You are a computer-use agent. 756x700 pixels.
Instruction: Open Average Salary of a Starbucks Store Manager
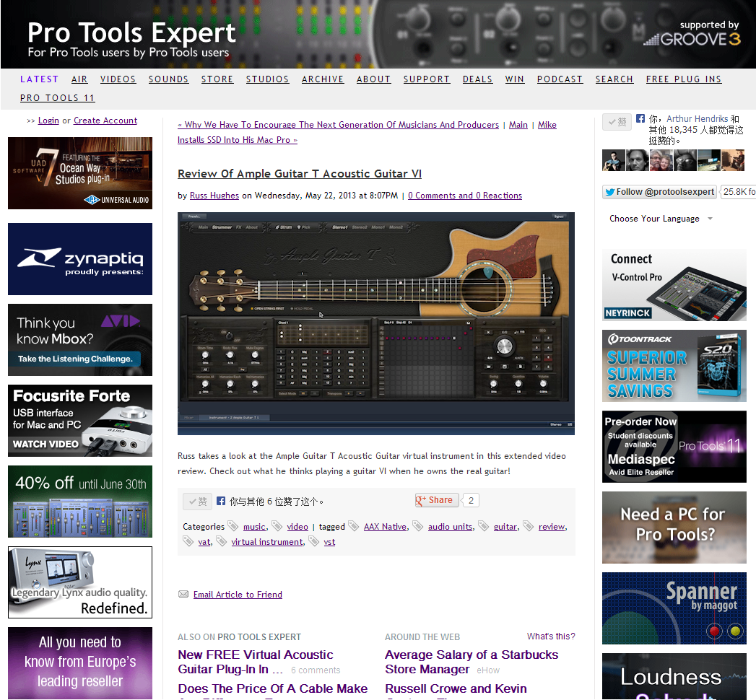tap(472, 662)
